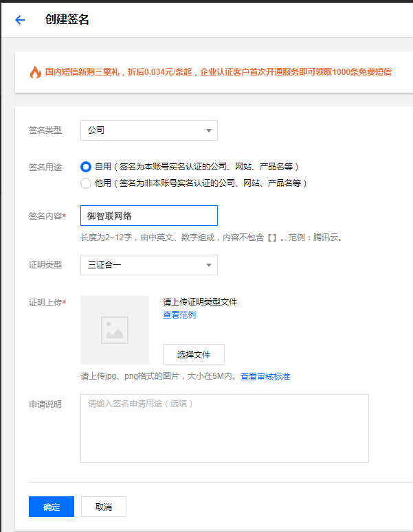Viewport: 413px width, 532px height.
Task: Open the 查看审核标准 link
Action: 265,377
